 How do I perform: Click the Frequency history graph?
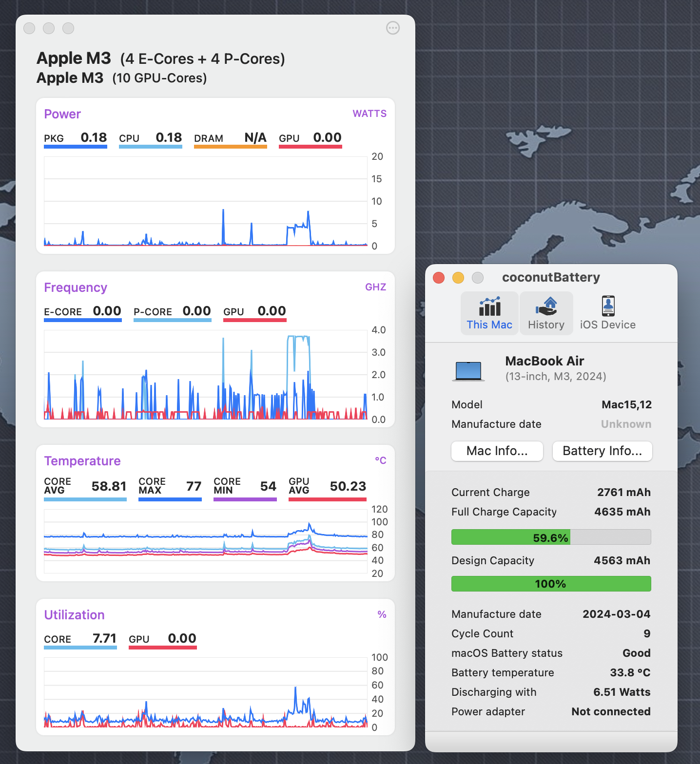pos(206,375)
